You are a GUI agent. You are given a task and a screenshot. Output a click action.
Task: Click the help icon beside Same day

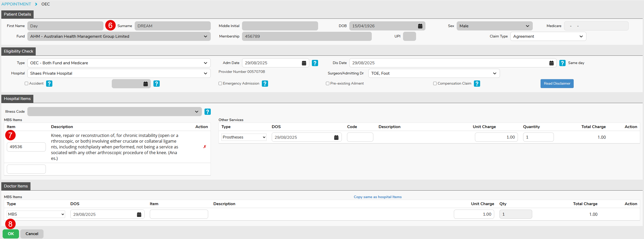tap(562, 63)
